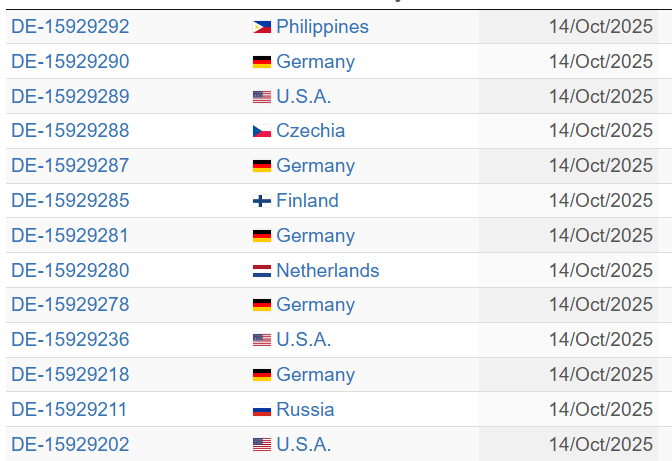Open the Finland country link
The width and height of the screenshot is (672, 461).
pyautogui.click(x=307, y=201)
